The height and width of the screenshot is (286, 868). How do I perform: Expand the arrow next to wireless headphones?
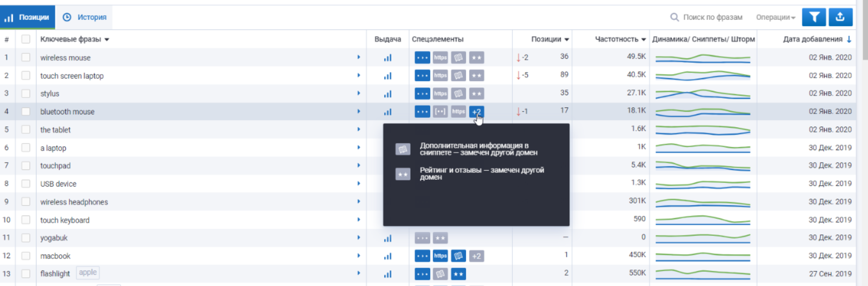[x=359, y=202]
